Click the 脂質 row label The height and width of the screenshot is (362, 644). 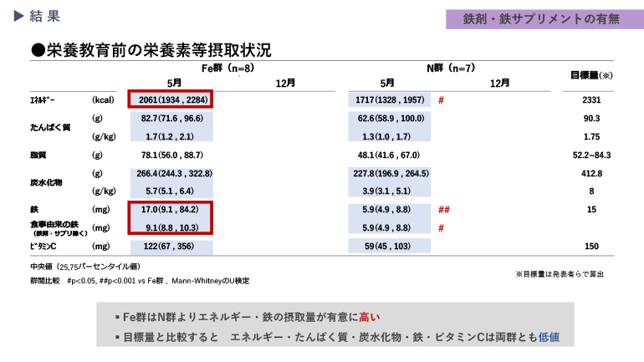(x=38, y=155)
